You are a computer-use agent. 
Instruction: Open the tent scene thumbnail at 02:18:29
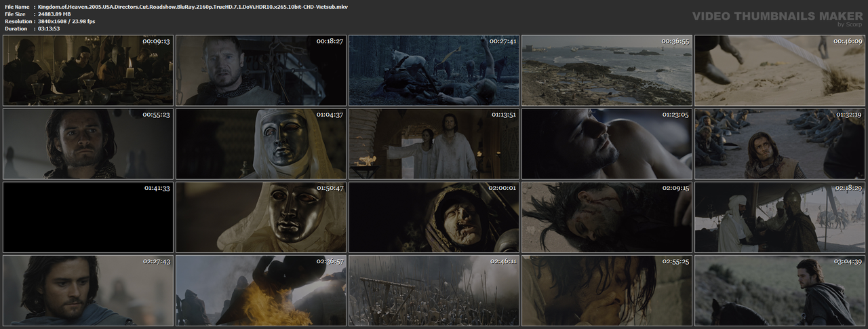780,217
